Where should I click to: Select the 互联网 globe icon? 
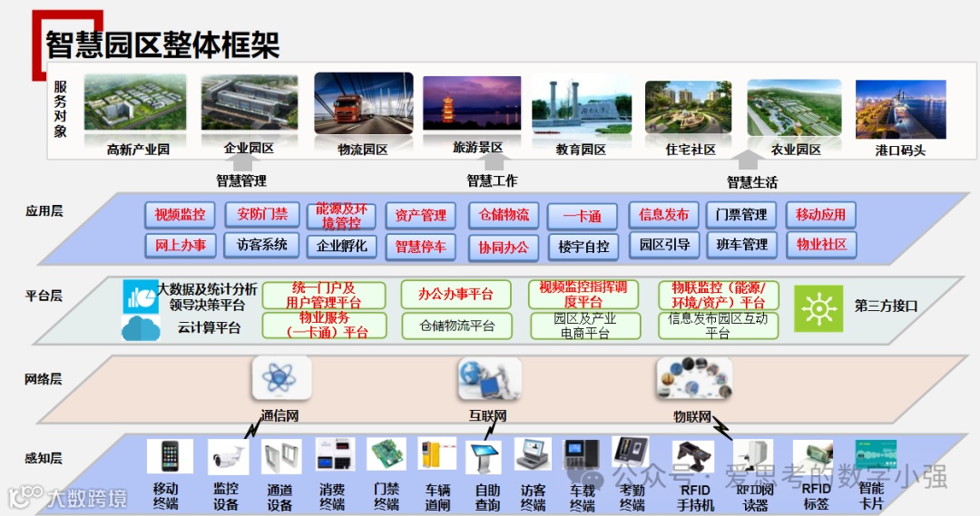(489, 378)
